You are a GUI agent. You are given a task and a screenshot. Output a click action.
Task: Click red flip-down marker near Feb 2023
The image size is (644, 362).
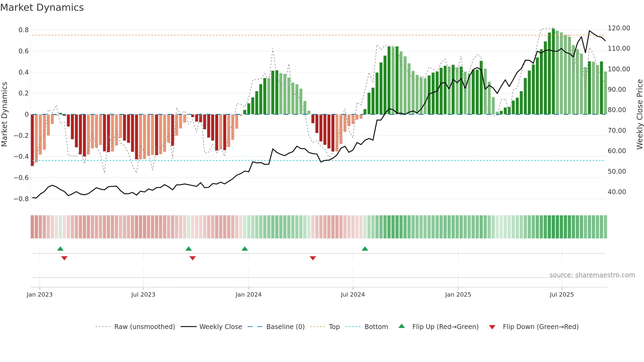tap(64, 258)
